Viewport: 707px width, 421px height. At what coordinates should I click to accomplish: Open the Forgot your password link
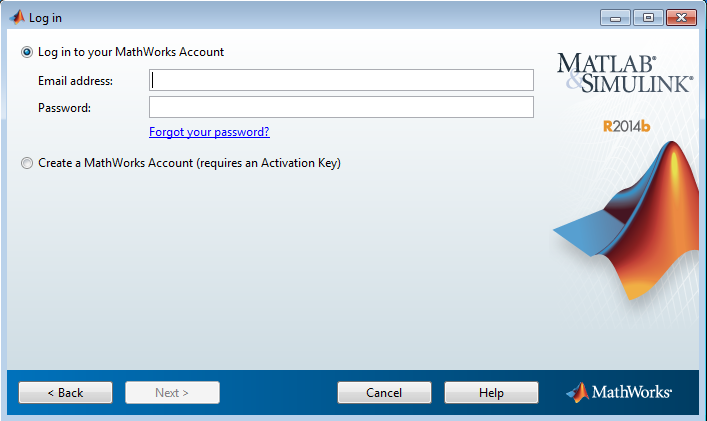[x=209, y=132]
